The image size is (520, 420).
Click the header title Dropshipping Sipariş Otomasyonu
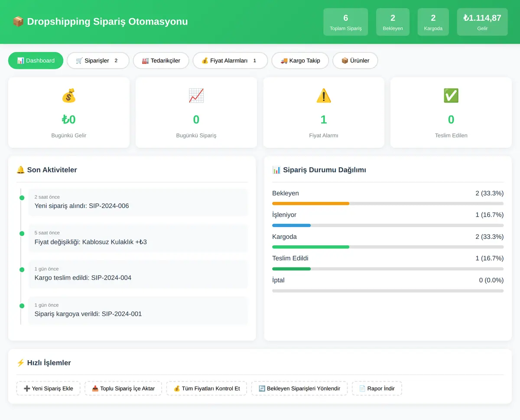[x=107, y=21]
